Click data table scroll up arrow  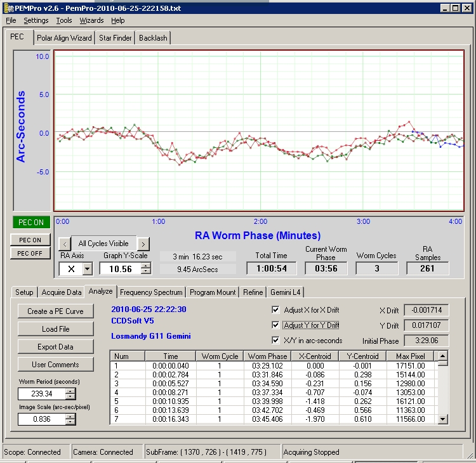click(442, 356)
